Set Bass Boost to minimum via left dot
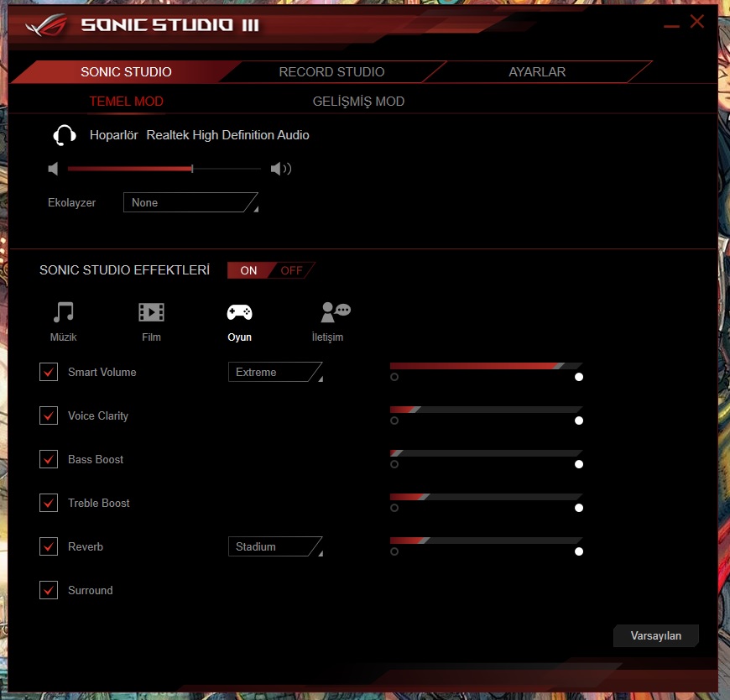 click(394, 464)
